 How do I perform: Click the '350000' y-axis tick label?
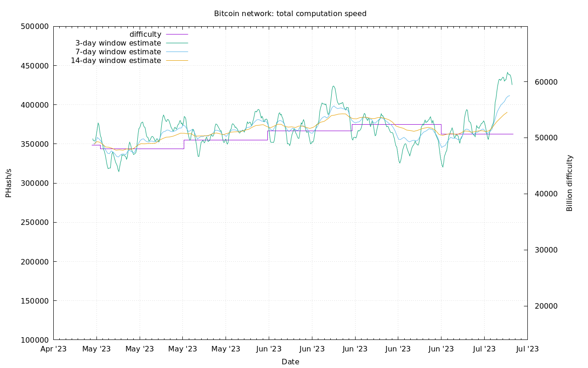pos(35,144)
